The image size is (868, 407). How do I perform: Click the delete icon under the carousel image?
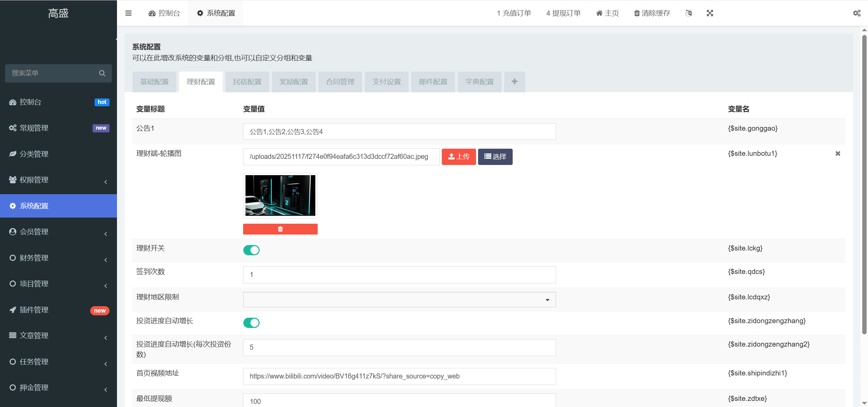[280, 229]
